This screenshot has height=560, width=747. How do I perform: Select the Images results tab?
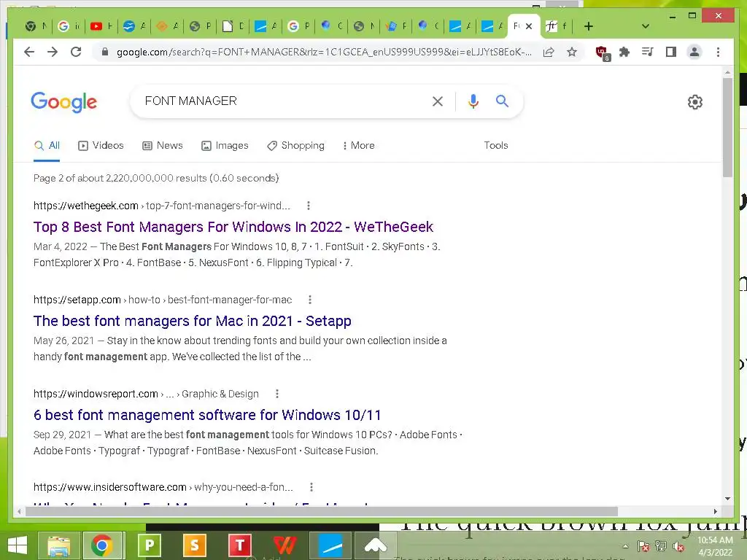click(225, 145)
